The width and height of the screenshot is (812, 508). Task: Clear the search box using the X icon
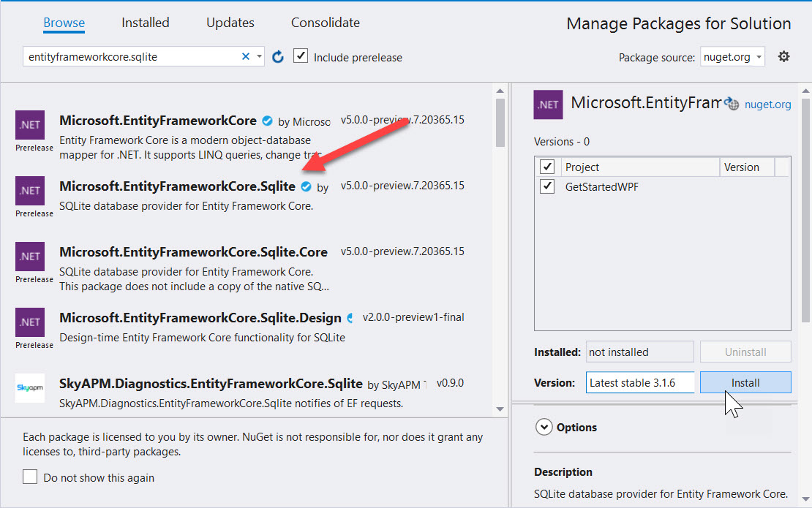coord(246,56)
